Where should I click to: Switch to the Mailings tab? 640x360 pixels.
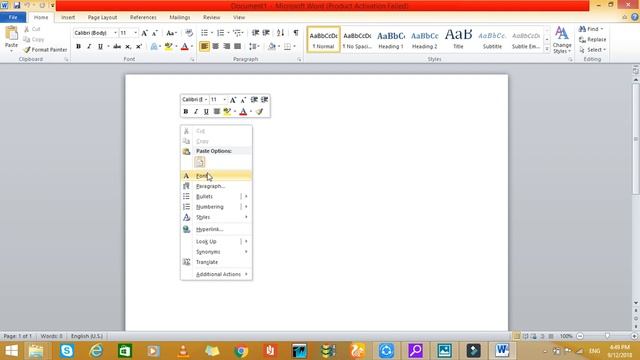click(x=180, y=18)
